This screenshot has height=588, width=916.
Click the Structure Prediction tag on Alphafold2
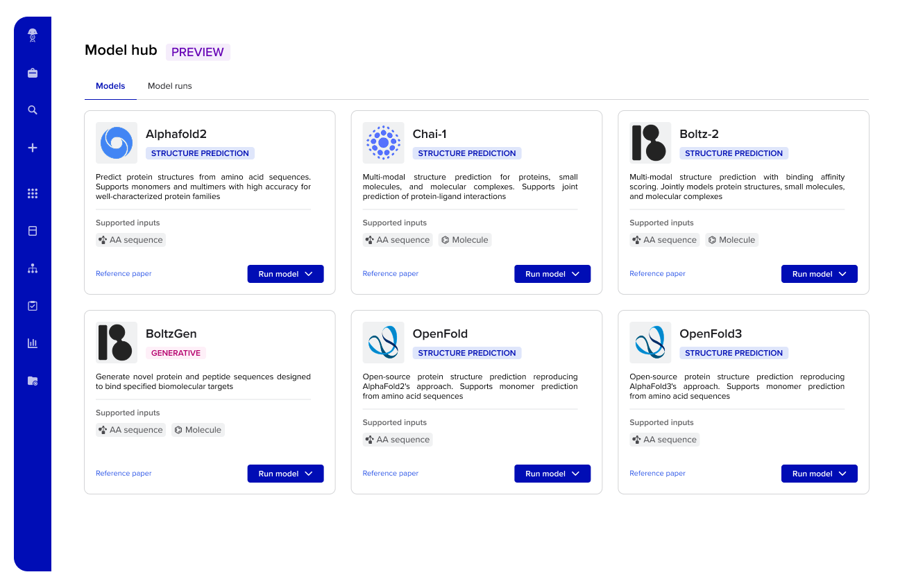pos(200,153)
